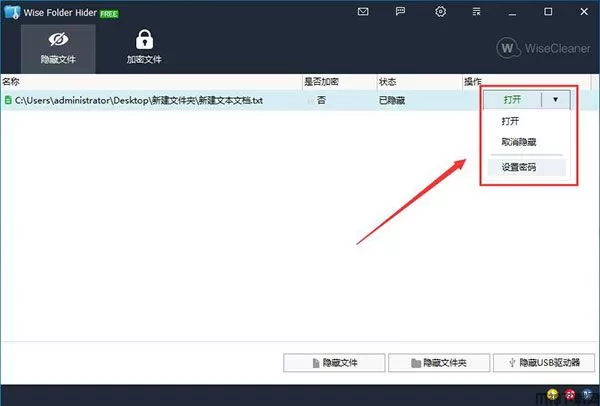Close the Wise Folder Hider window
Viewport: 600px width, 406px height.
tap(584, 12)
